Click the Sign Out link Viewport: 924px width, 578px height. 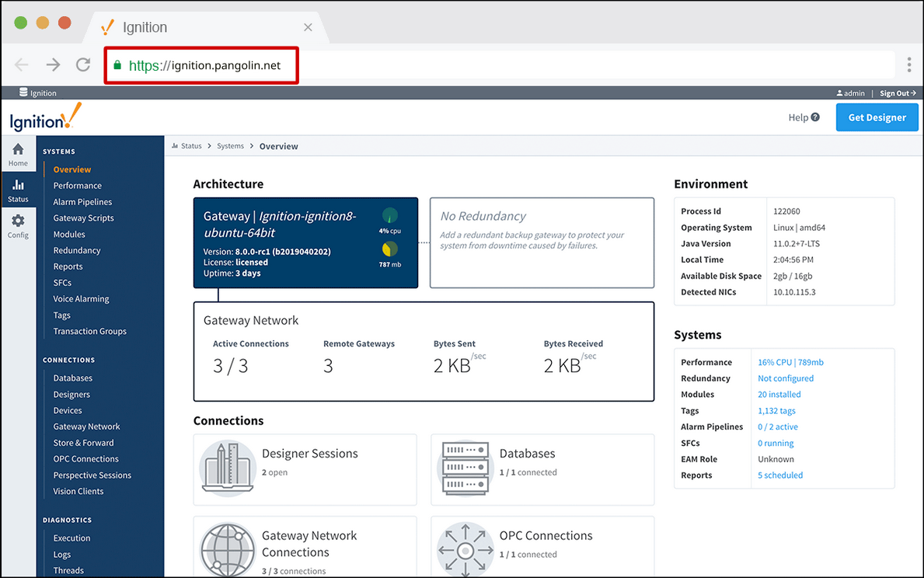tap(898, 93)
